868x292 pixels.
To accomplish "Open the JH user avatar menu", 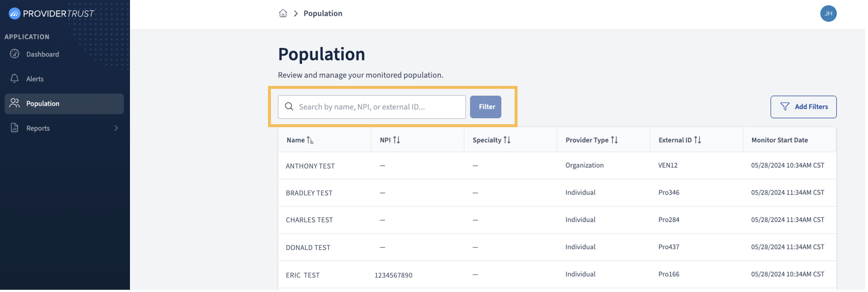I will click(828, 14).
